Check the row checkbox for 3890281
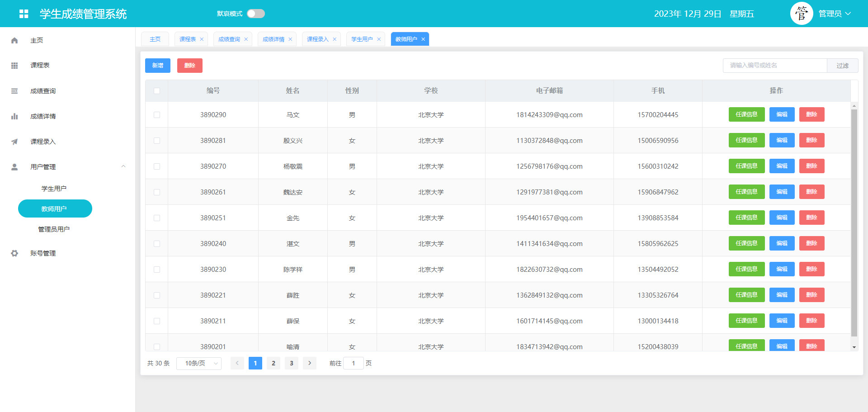868x412 pixels. (x=157, y=141)
